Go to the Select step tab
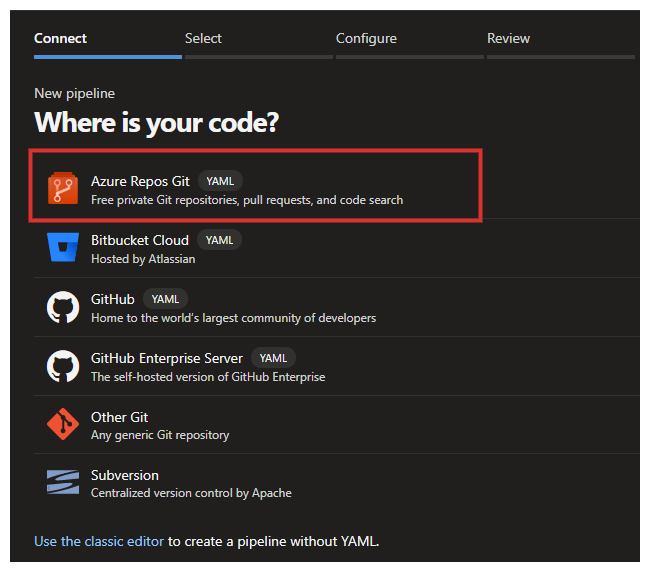 [x=259, y=43]
